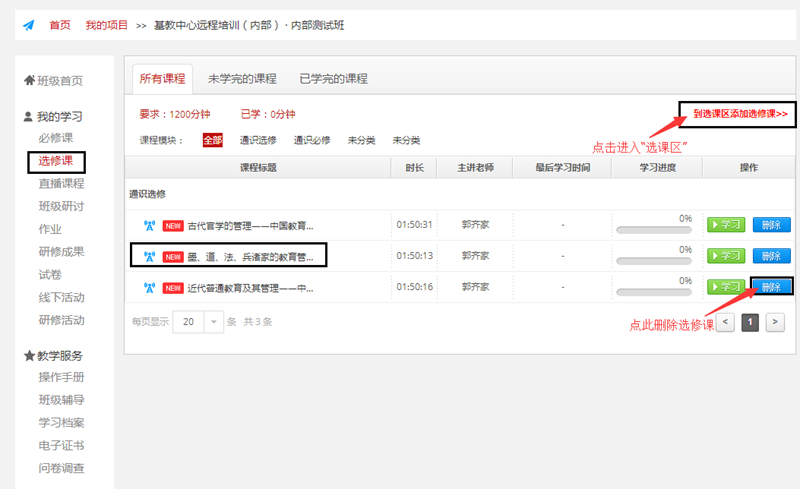Open 班级辅导 in sidebar

(61, 400)
